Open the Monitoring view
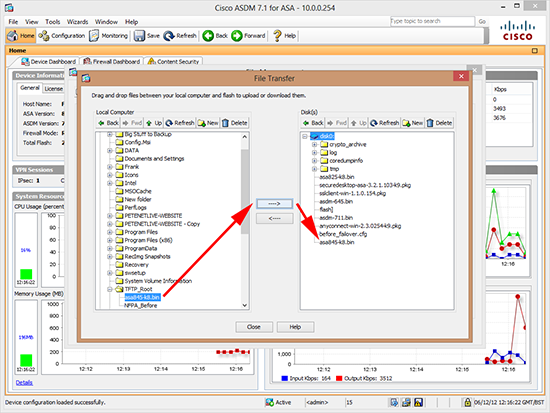The image size is (550, 413). (108, 36)
